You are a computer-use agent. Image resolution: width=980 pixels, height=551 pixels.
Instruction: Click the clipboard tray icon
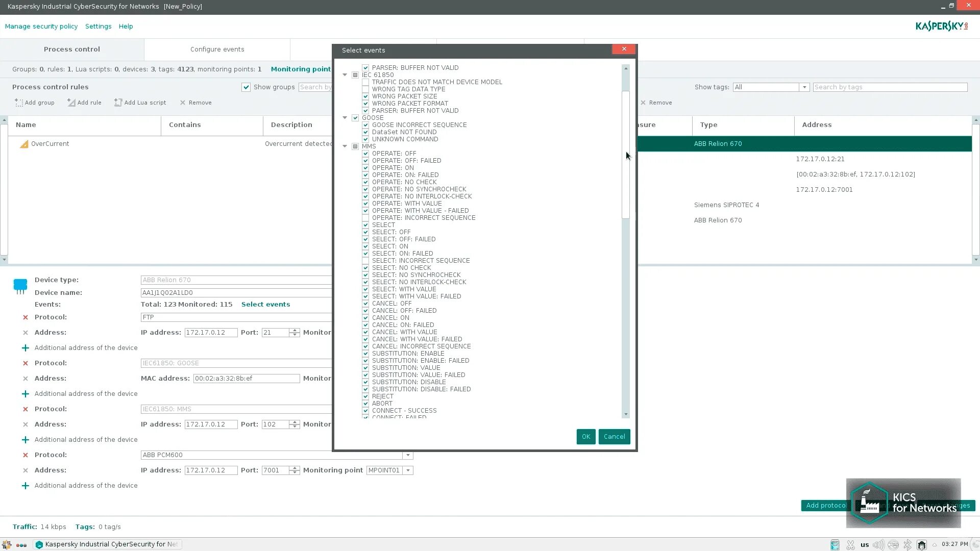[x=835, y=545]
